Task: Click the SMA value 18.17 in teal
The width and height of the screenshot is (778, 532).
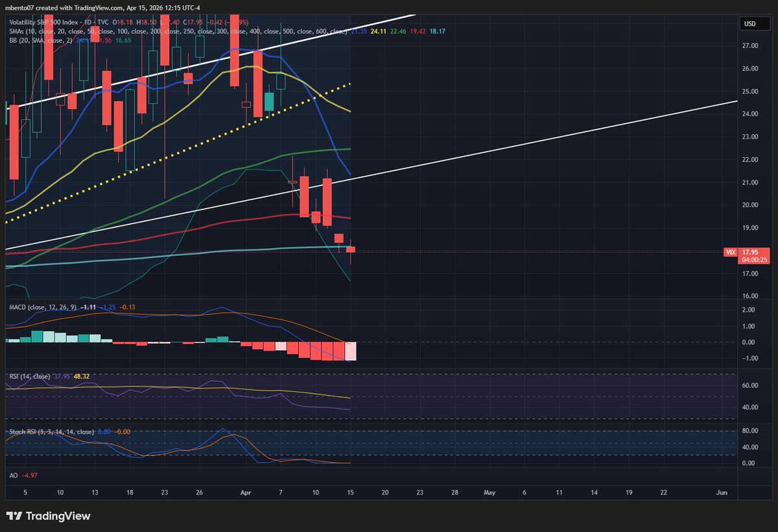Action: [x=438, y=31]
